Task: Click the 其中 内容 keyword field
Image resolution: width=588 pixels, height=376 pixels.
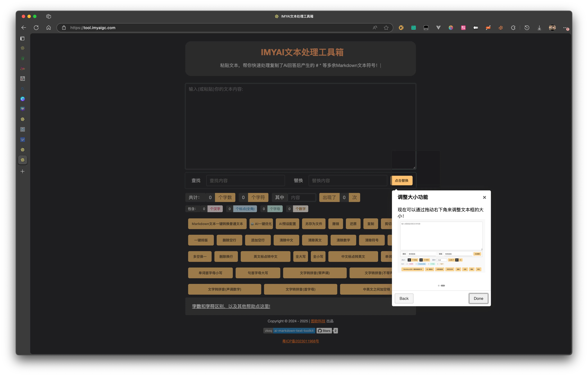Action: coord(302,197)
